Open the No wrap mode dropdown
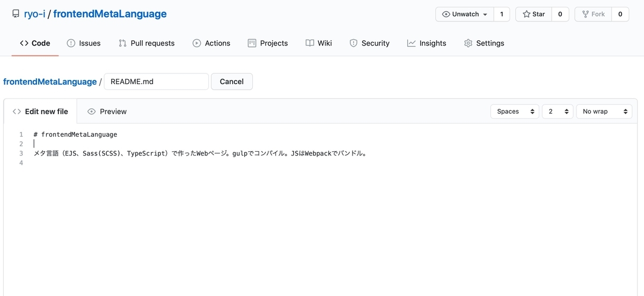Image resolution: width=644 pixels, height=296 pixels. (x=604, y=112)
